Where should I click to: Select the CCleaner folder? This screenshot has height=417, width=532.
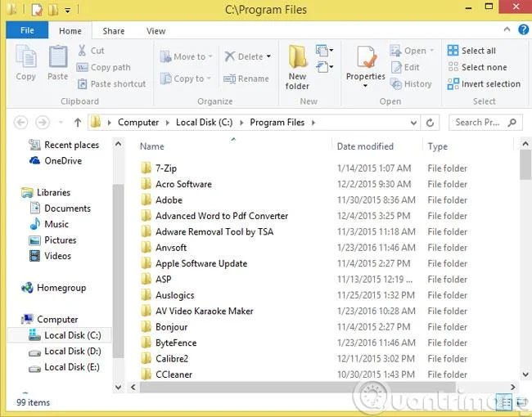174,374
